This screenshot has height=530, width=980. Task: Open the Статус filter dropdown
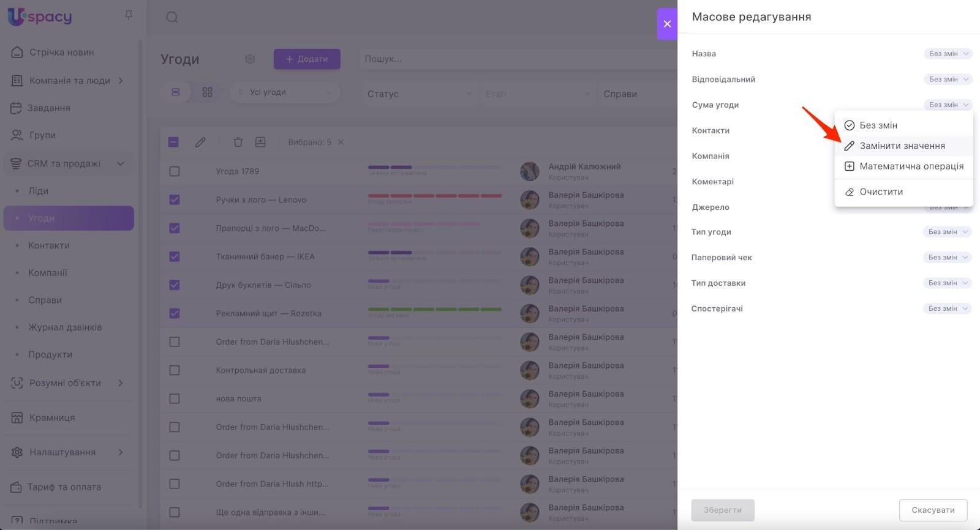pos(420,94)
